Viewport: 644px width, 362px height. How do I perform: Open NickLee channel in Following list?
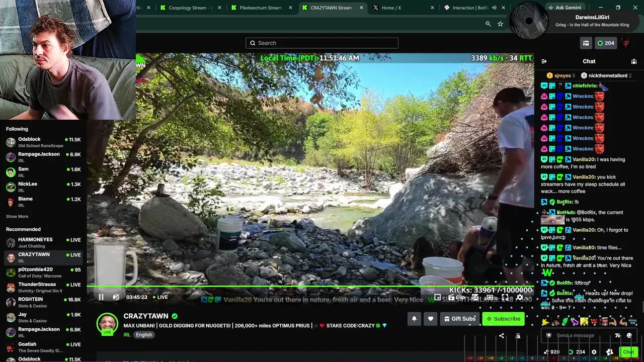click(43, 187)
